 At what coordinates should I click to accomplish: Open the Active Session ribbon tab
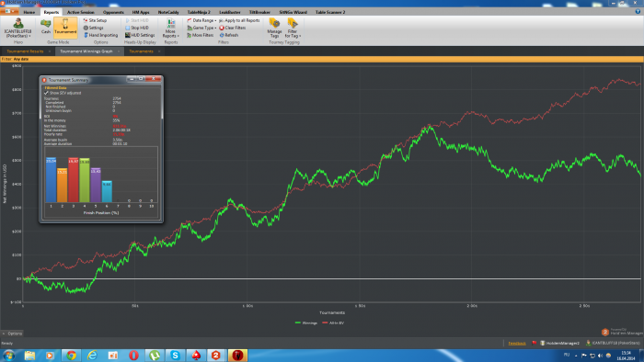click(x=81, y=12)
